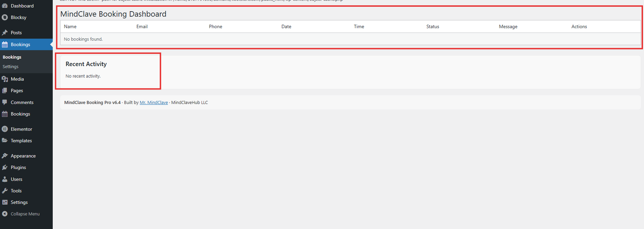Open Comments via the speech bubble icon
This screenshot has height=229, width=644.
tap(5, 102)
